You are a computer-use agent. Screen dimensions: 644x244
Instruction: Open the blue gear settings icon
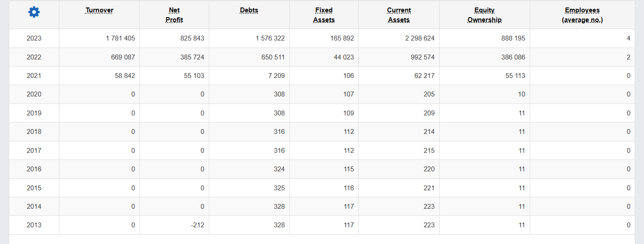point(34,12)
